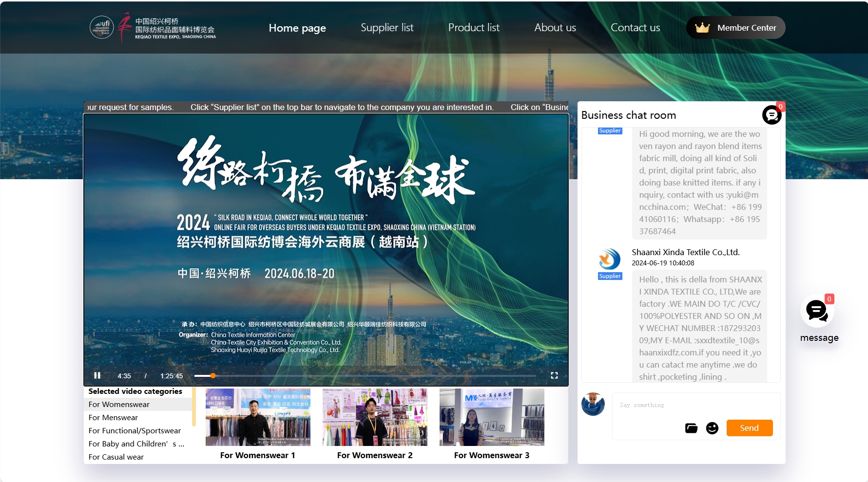Viewport: 868px width, 482px height.
Task: Open Contact us page
Action: pos(635,28)
